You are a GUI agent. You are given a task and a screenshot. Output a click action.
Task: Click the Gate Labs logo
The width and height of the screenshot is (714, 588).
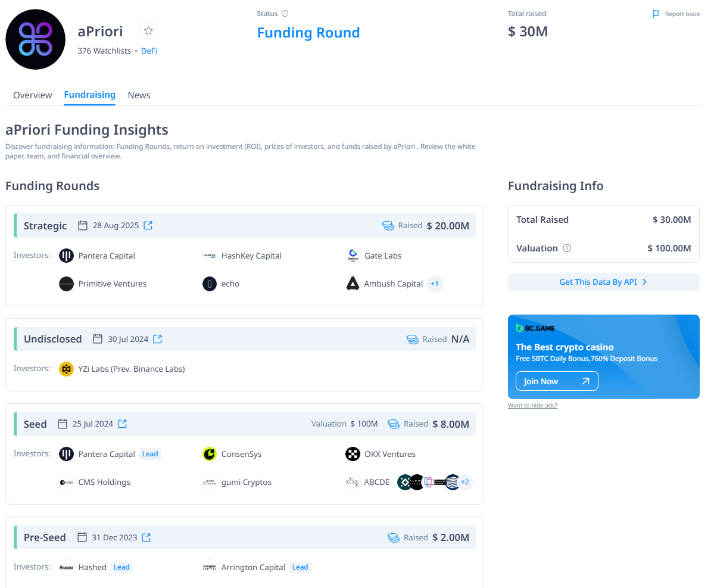(x=353, y=256)
